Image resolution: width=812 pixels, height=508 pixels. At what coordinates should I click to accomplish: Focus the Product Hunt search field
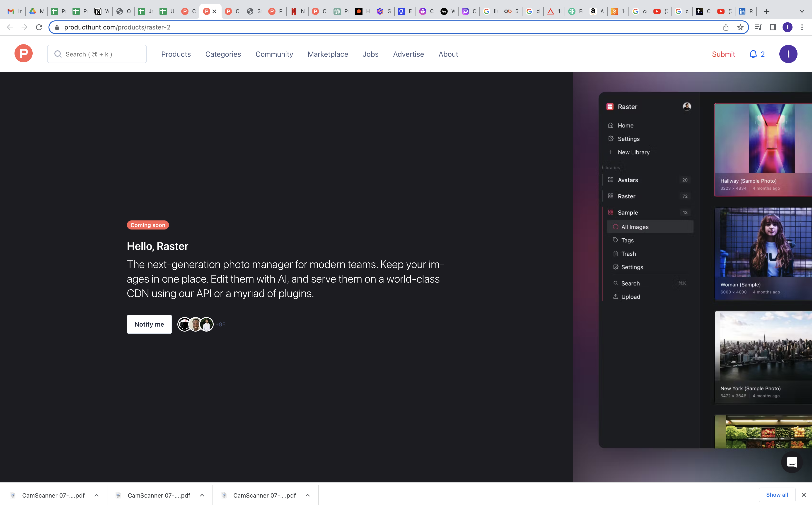coord(97,54)
